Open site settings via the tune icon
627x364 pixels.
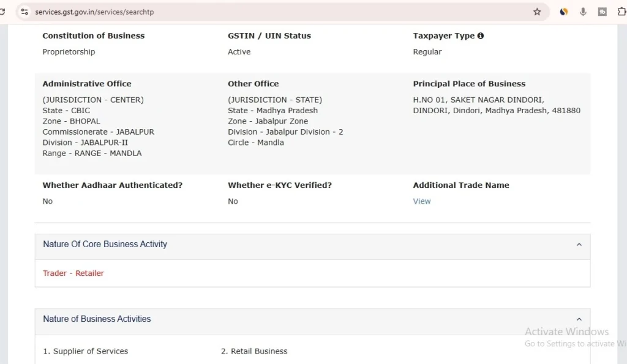pos(24,11)
